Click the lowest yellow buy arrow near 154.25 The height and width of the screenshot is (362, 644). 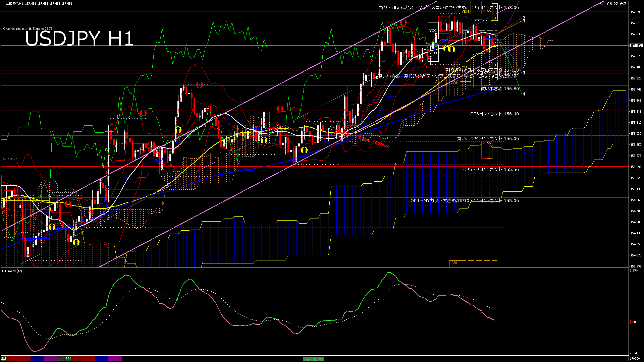76,242
